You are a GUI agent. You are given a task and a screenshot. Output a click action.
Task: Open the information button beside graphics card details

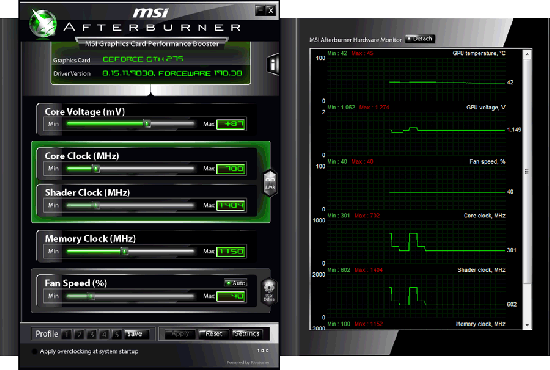point(273,64)
